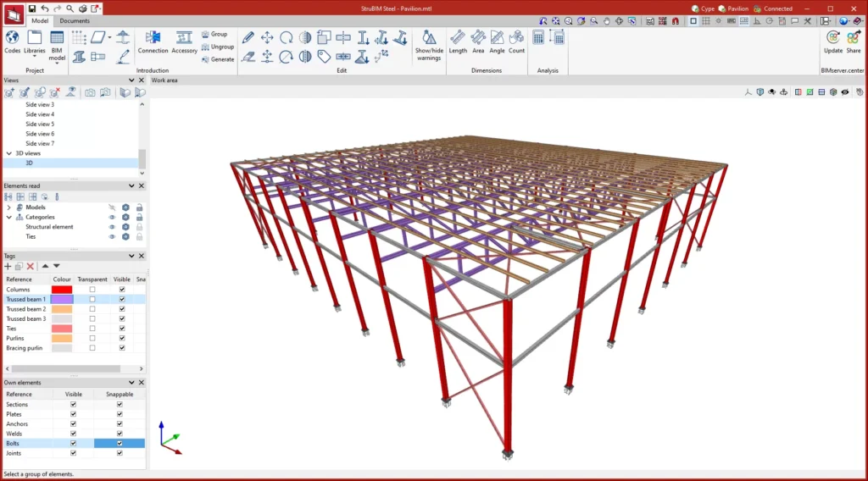Hide the Structural element category via eye icon
The image size is (868, 481).
pos(111,227)
